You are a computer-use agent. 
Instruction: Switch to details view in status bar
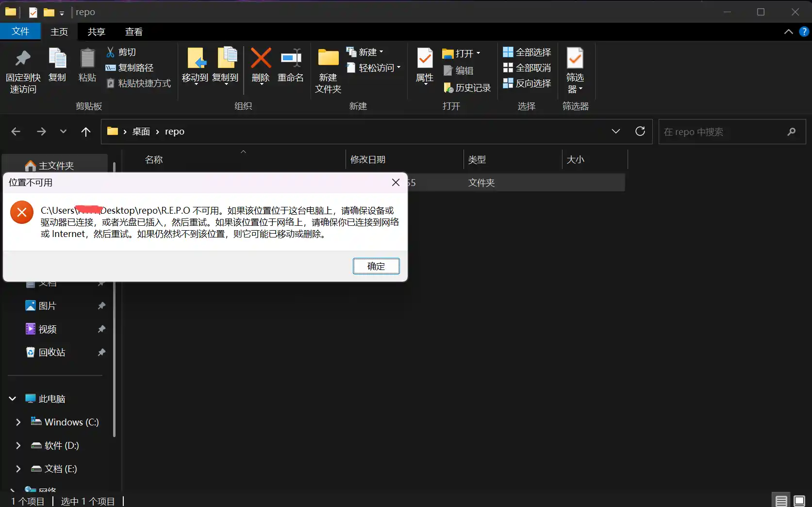[781, 501]
